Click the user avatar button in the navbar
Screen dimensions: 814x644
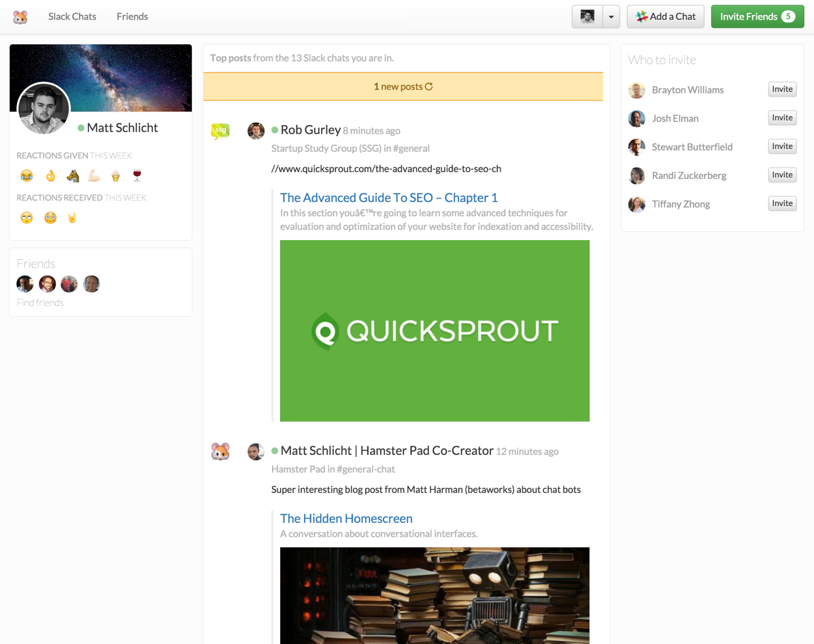pyautogui.click(x=587, y=16)
